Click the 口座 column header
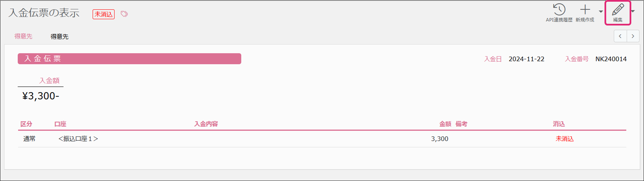The width and height of the screenshot is (644, 181). [60, 124]
